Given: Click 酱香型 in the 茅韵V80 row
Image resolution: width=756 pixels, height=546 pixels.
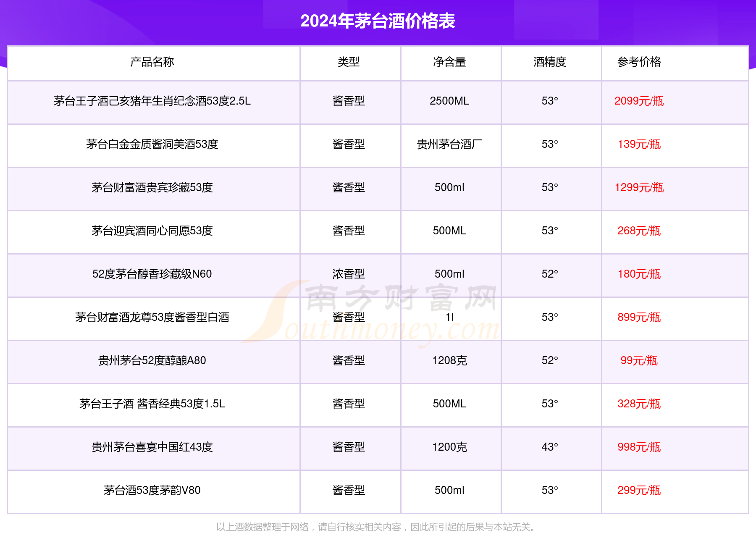Looking at the screenshot, I should pyautogui.click(x=349, y=491).
